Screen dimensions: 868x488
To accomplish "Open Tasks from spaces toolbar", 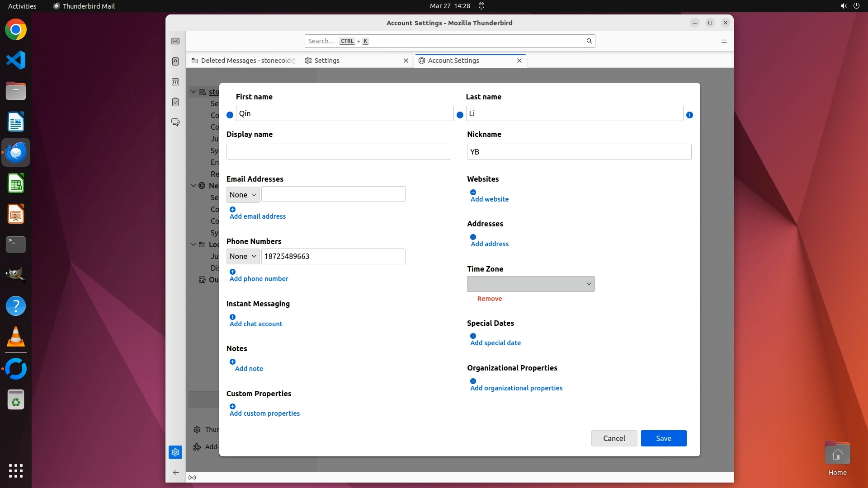I will (x=175, y=102).
